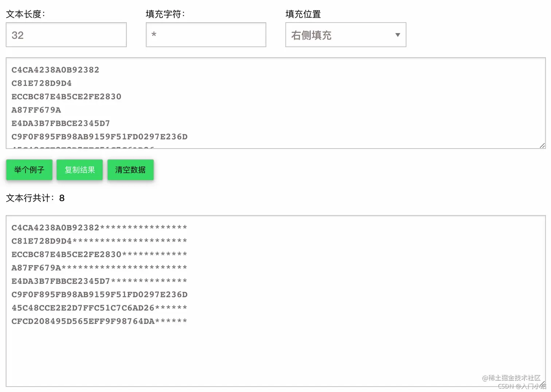The width and height of the screenshot is (551, 392).
Task: Click the 填充字符 input field containing asterisk
Action: [206, 35]
